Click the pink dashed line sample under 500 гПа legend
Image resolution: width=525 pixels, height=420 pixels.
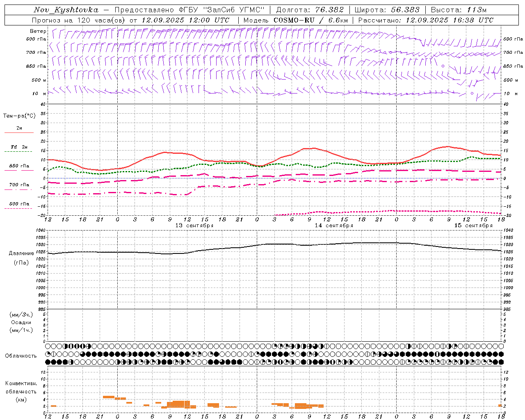[18, 209]
